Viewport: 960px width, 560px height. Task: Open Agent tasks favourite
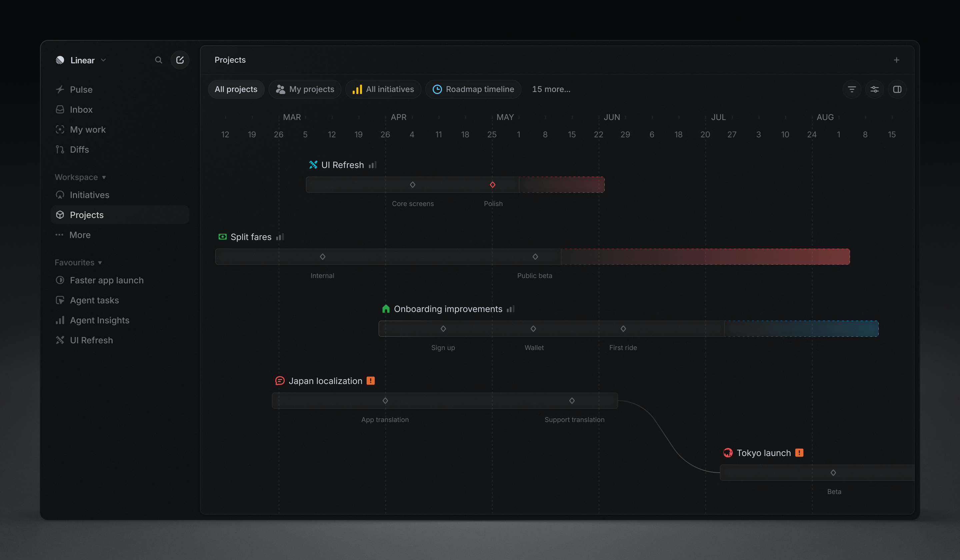click(120, 300)
